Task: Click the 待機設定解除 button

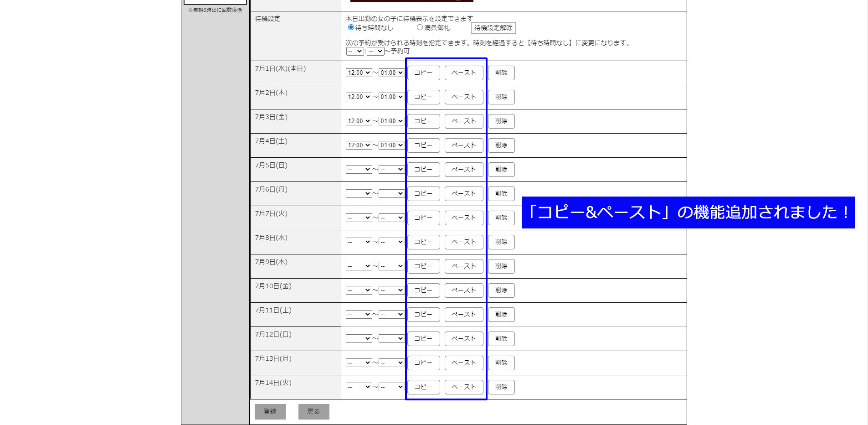Action: click(493, 28)
